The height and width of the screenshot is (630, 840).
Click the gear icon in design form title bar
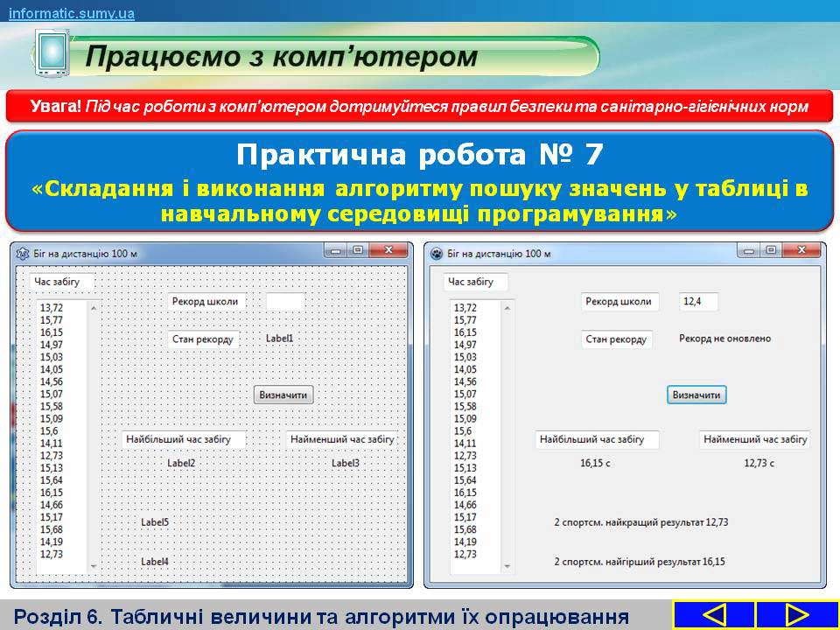point(24,254)
